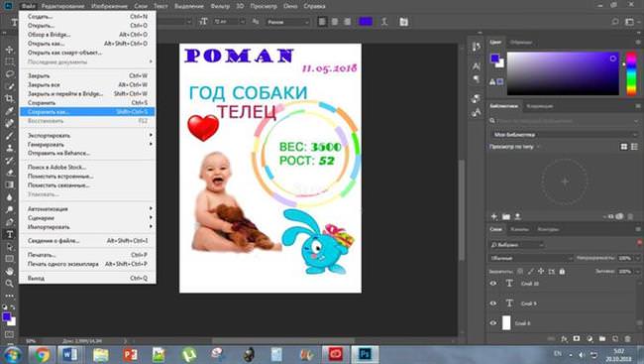
Task: Create new adjustment layer icon
Action: 590,339
